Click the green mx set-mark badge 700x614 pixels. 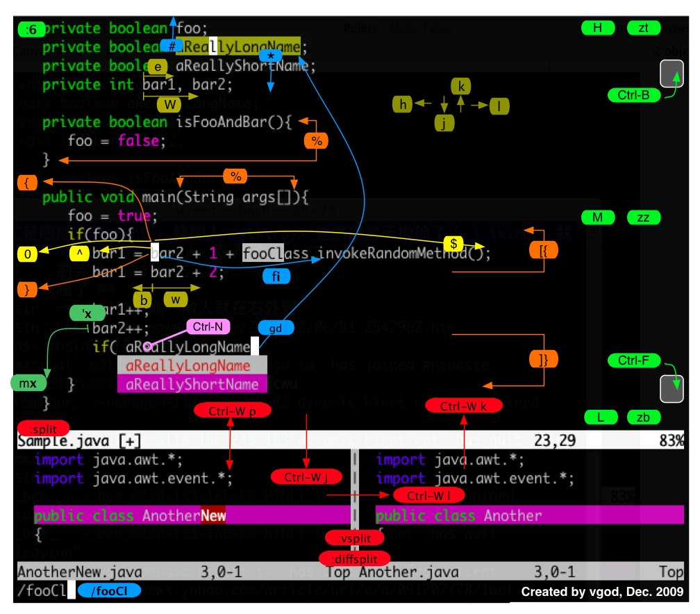[x=28, y=383]
